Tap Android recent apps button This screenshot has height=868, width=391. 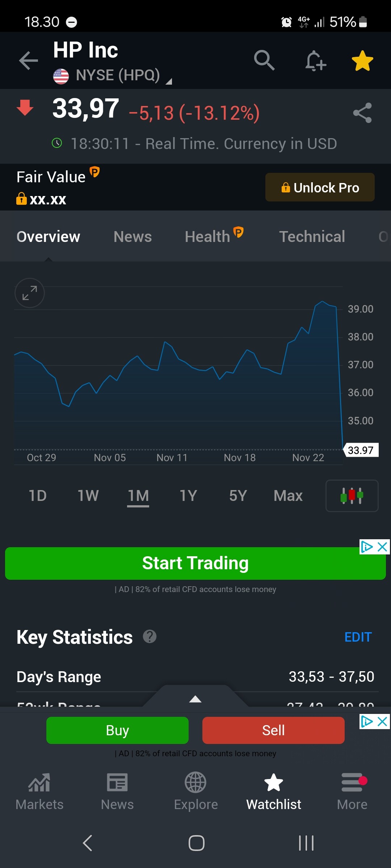click(x=306, y=843)
